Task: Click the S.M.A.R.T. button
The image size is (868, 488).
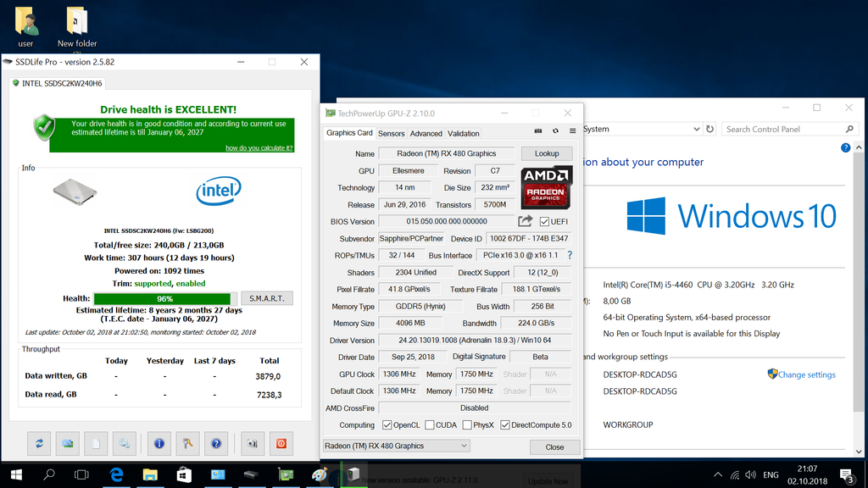Action: (267, 298)
